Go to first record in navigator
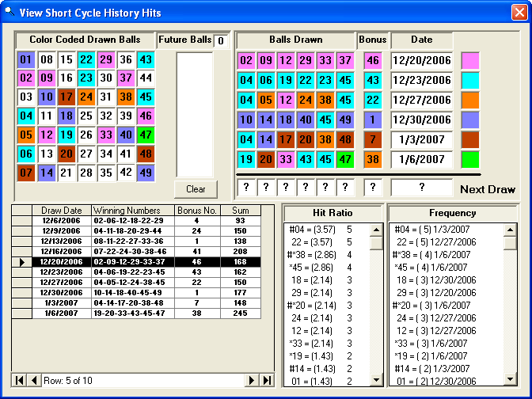Viewport: 532px width, 399px height. tap(21, 381)
